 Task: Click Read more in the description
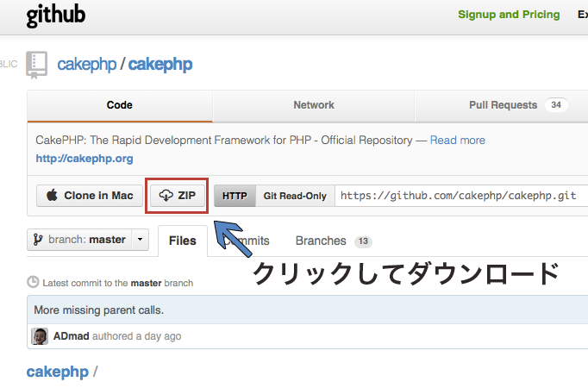(457, 140)
